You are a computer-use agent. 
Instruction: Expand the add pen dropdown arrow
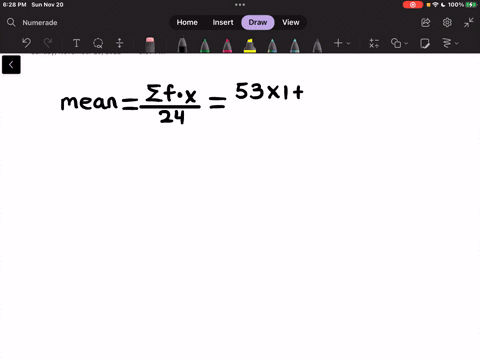click(348, 43)
